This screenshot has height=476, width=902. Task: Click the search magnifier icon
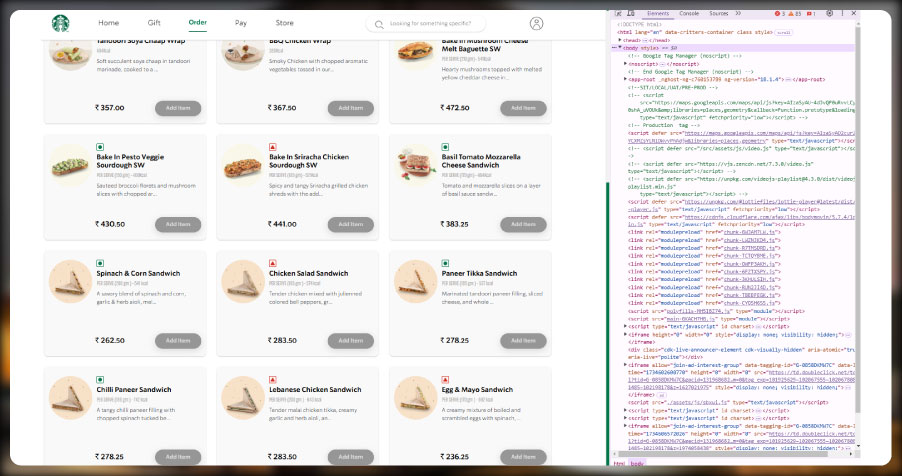tap(380, 23)
